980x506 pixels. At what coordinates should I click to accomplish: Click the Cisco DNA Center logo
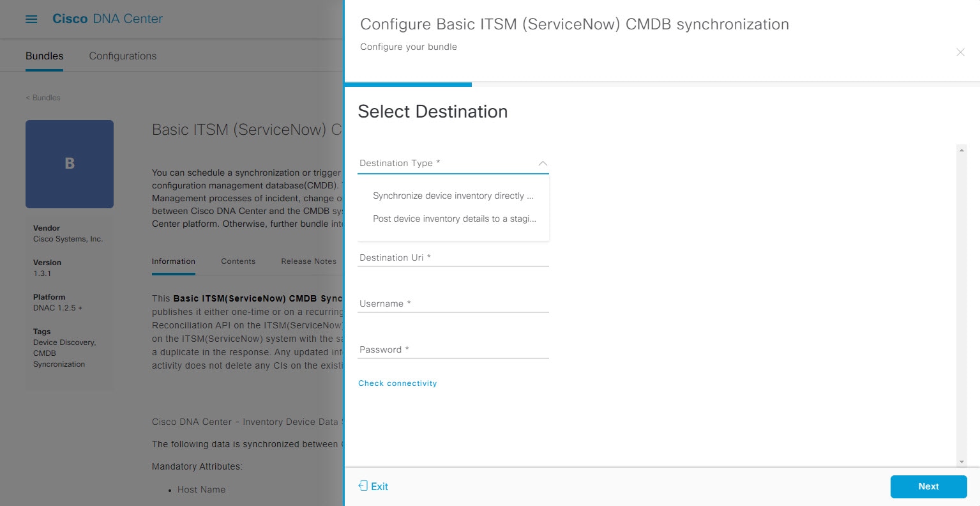[x=107, y=19]
